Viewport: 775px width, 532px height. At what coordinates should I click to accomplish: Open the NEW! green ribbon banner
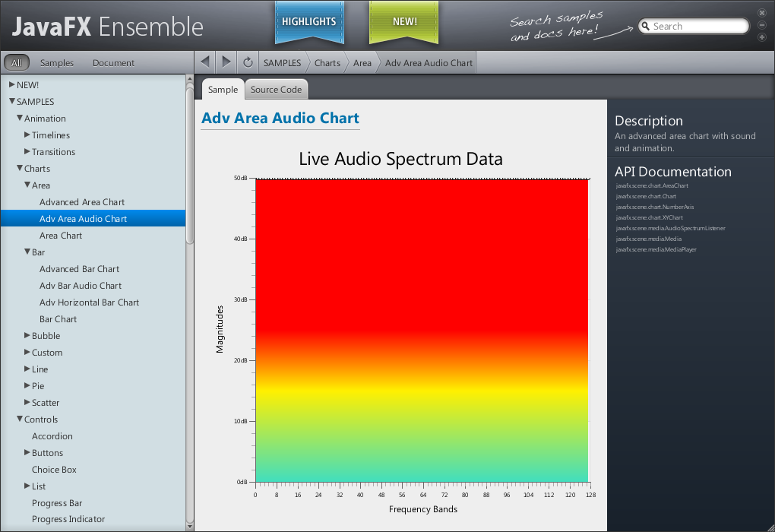tap(404, 22)
